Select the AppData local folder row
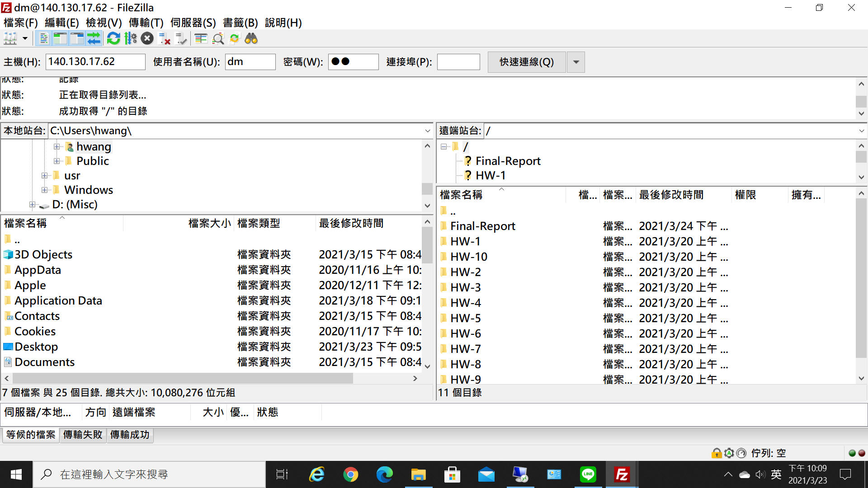This screenshot has height=488, width=868. [212, 270]
